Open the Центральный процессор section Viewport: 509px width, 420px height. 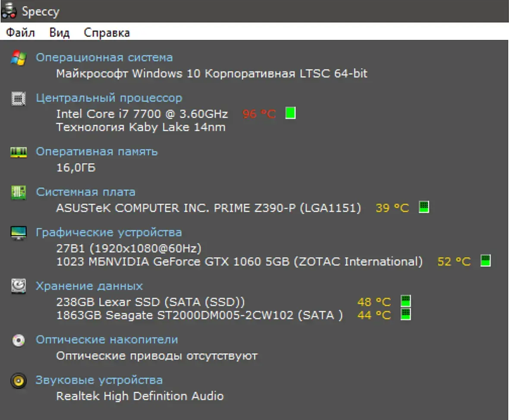coord(109,98)
